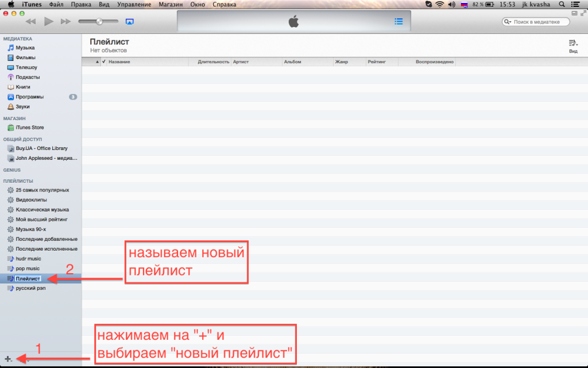Switch to the mini player

(574, 13)
